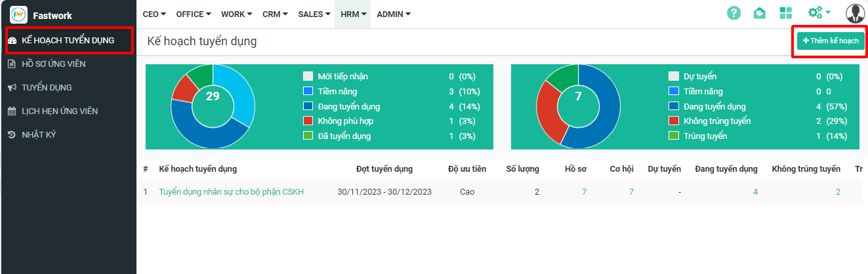Open the mail inbox icon

coord(759,14)
